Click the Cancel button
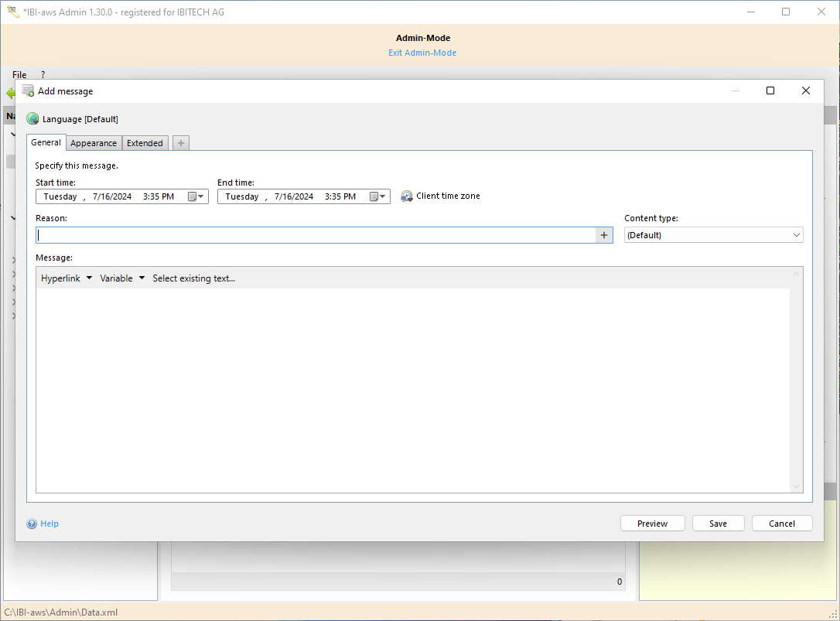 click(x=781, y=524)
